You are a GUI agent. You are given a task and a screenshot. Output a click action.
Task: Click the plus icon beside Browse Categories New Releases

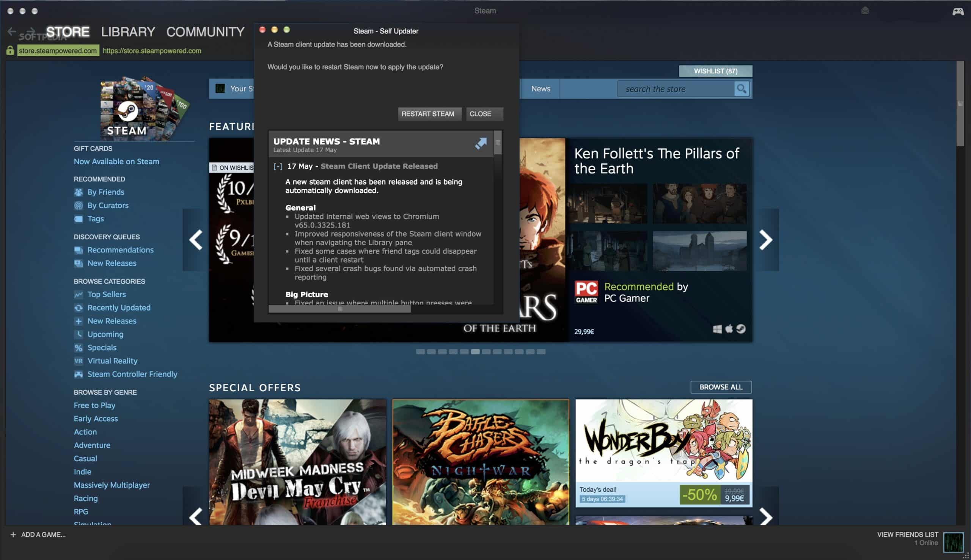pos(79,321)
